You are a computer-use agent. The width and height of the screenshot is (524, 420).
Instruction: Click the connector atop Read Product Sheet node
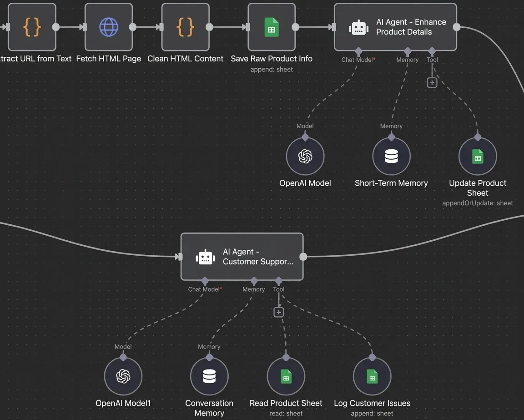click(286, 357)
